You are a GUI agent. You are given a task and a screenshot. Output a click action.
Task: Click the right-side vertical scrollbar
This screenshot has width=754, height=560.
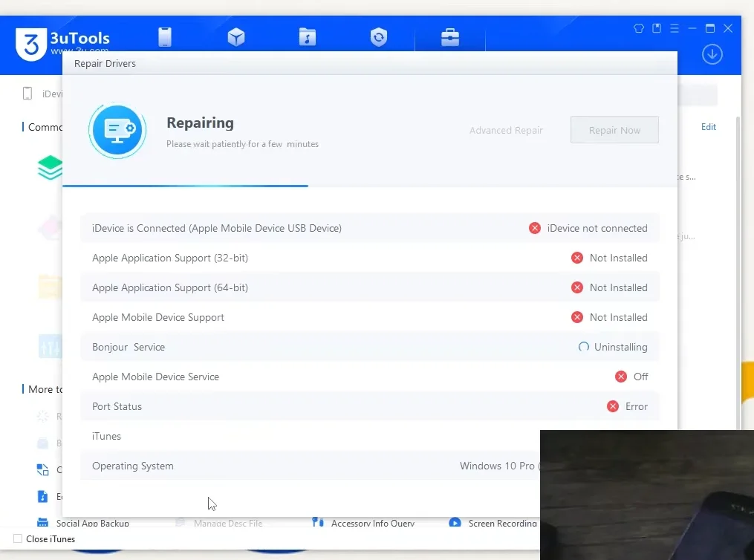click(x=738, y=273)
